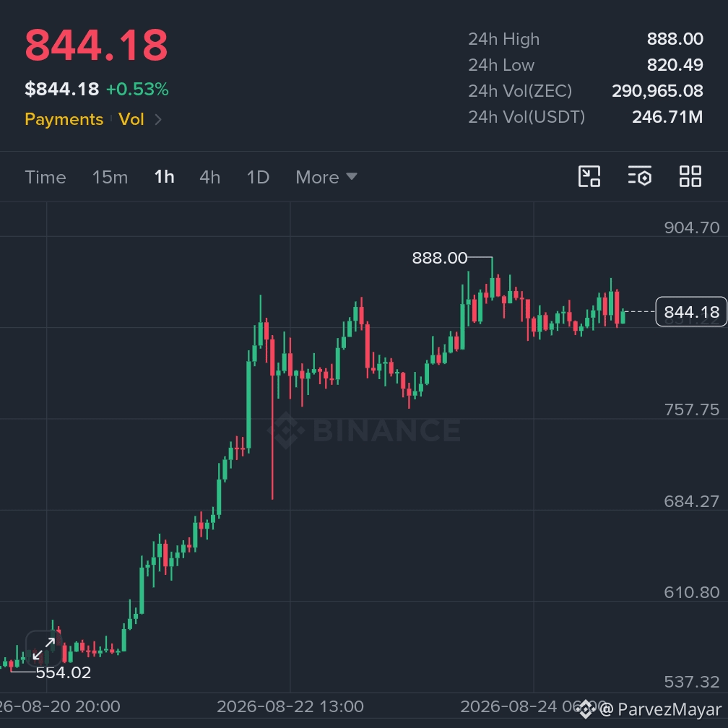Click the 904.70 price axis label

click(692, 227)
